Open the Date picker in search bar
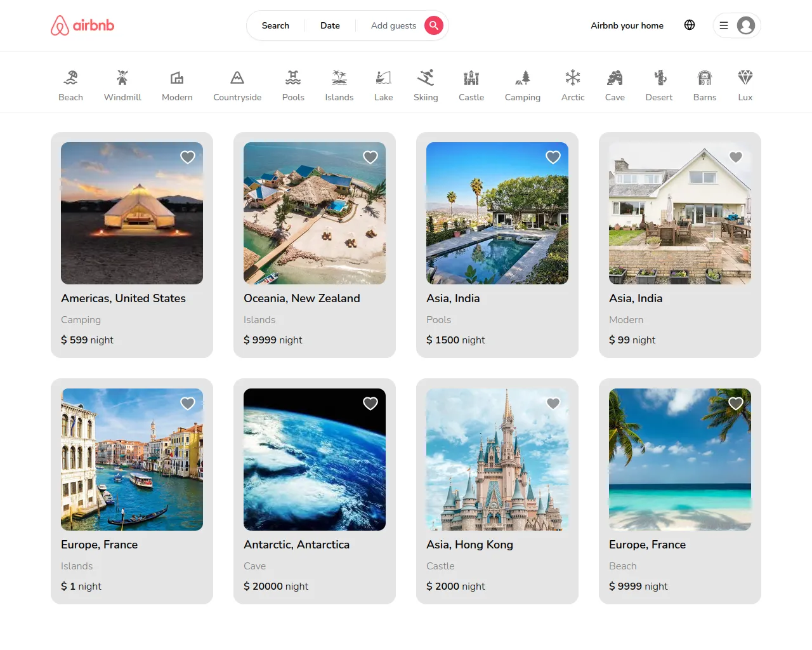 [330, 25]
